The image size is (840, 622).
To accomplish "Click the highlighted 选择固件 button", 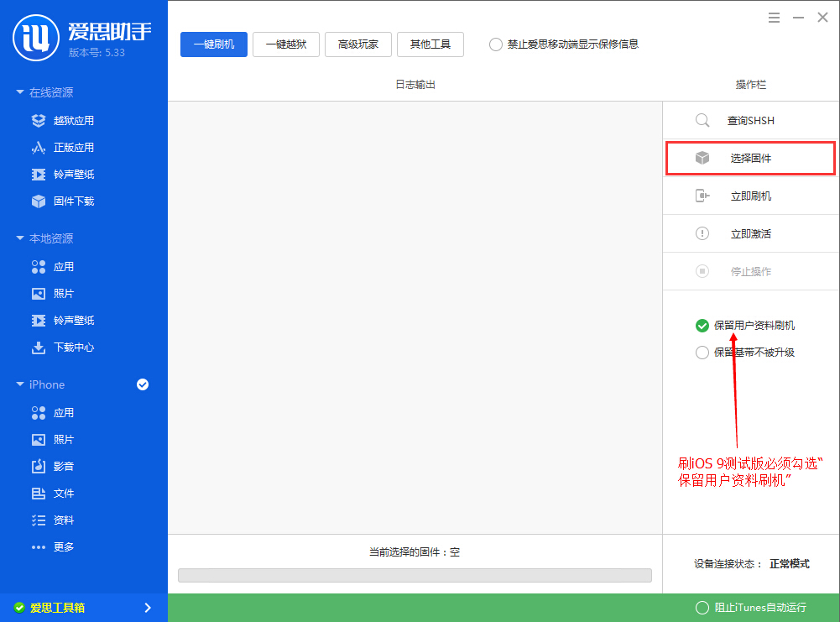I will [x=749, y=158].
